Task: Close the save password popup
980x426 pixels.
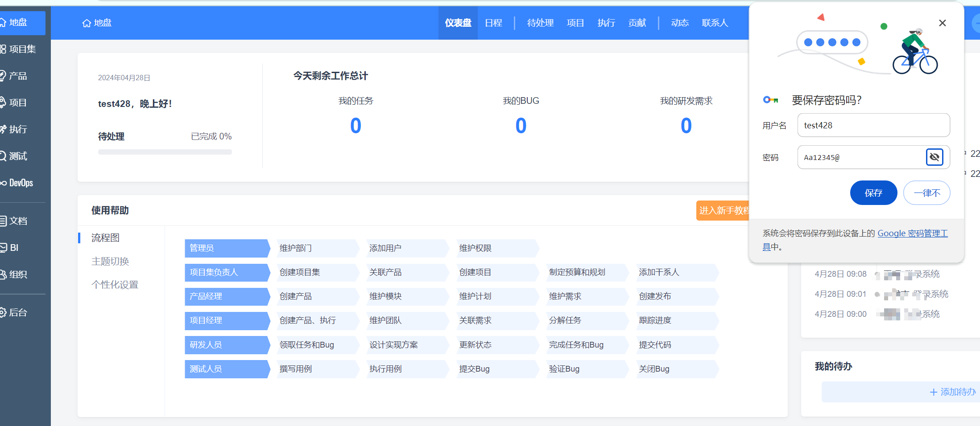Action: point(942,23)
